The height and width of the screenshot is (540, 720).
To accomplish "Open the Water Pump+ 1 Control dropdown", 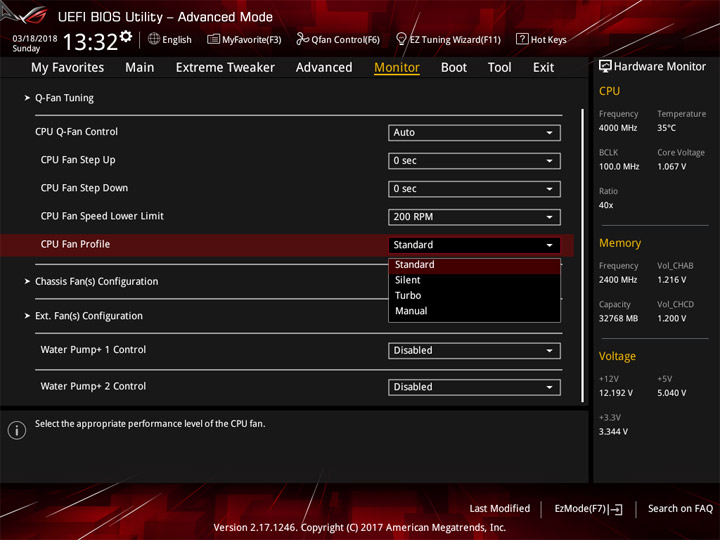I will pyautogui.click(x=474, y=350).
